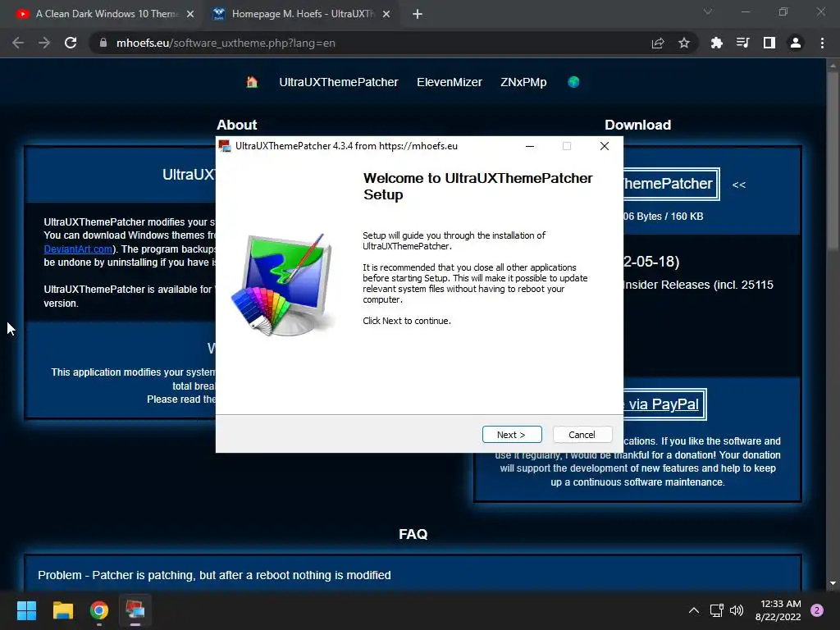The height and width of the screenshot is (630, 840).
Task: Click the donate via PayPal button
Action: click(x=664, y=404)
